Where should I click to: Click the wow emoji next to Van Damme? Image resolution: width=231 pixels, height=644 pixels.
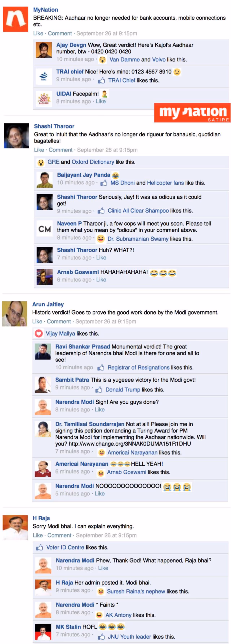click(102, 60)
